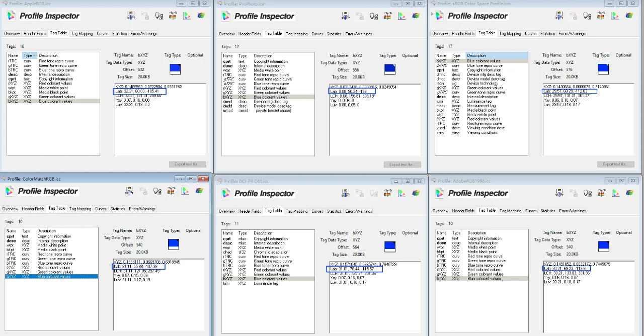
Task: Click Export text file button in AppleRGB window
Action: coord(187,164)
